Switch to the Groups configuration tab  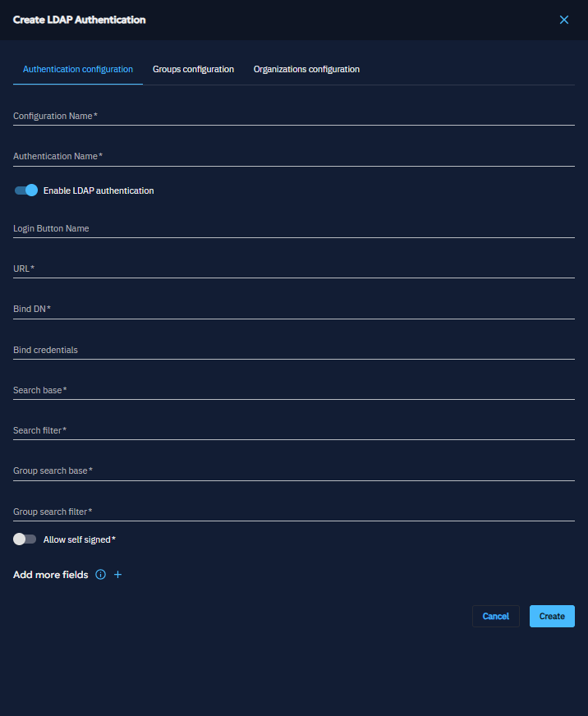point(193,69)
